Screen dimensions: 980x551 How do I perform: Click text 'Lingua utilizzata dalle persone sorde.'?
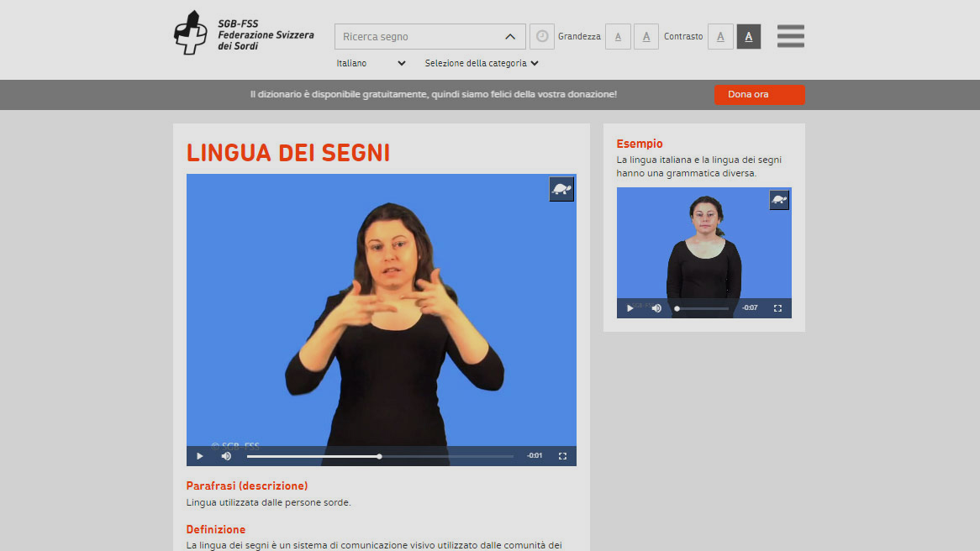(x=269, y=502)
